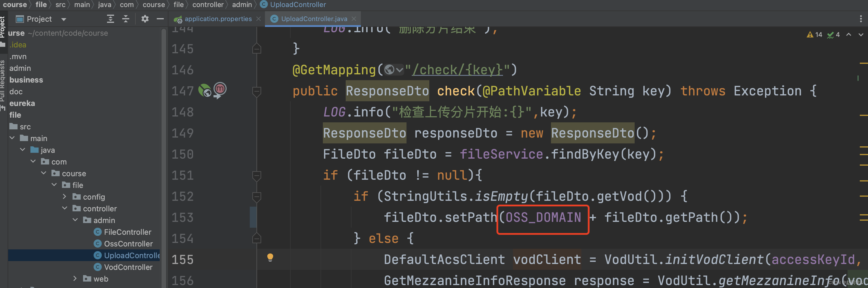The width and height of the screenshot is (868, 288).
Task: Collapse the course package chevron
Action: (x=44, y=173)
